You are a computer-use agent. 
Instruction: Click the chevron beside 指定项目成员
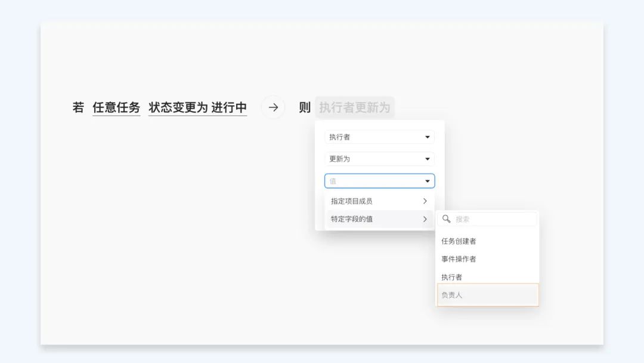425,201
